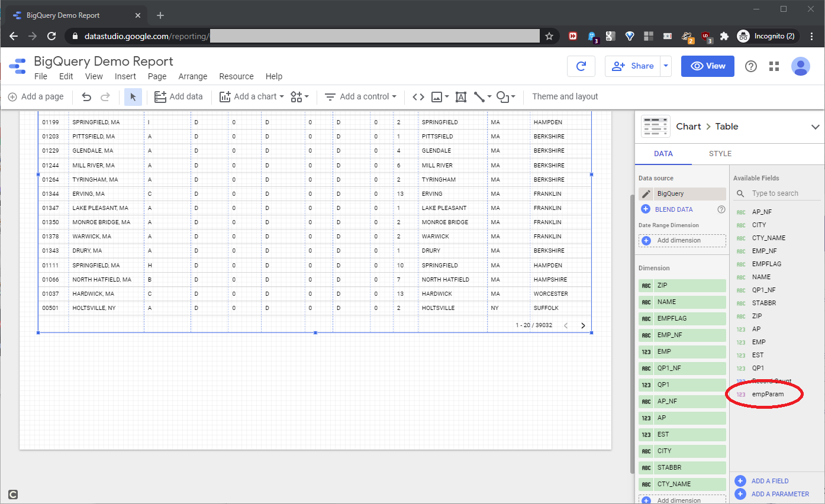
Task: Open the line tool dropdown
Action: coord(482,96)
